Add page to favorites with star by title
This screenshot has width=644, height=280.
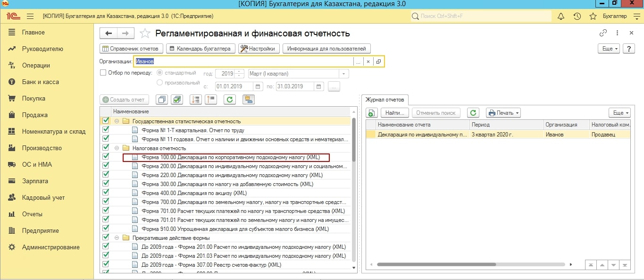pyautogui.click(x=145, y=34)
